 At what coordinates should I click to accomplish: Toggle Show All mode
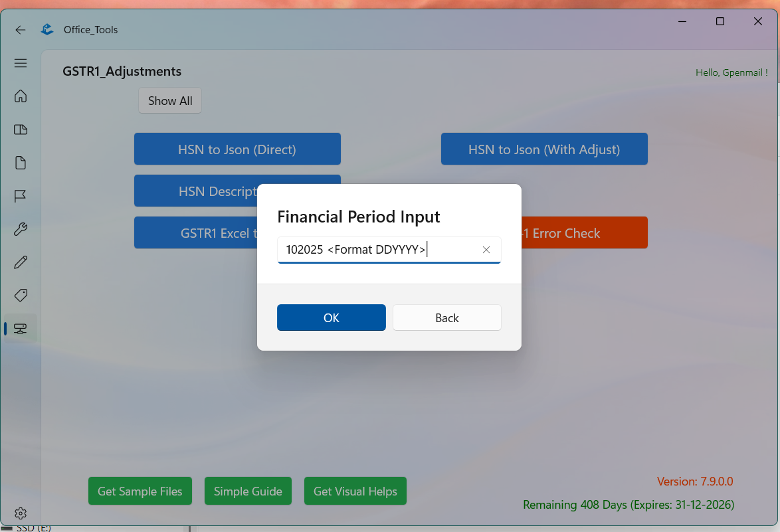169,100
